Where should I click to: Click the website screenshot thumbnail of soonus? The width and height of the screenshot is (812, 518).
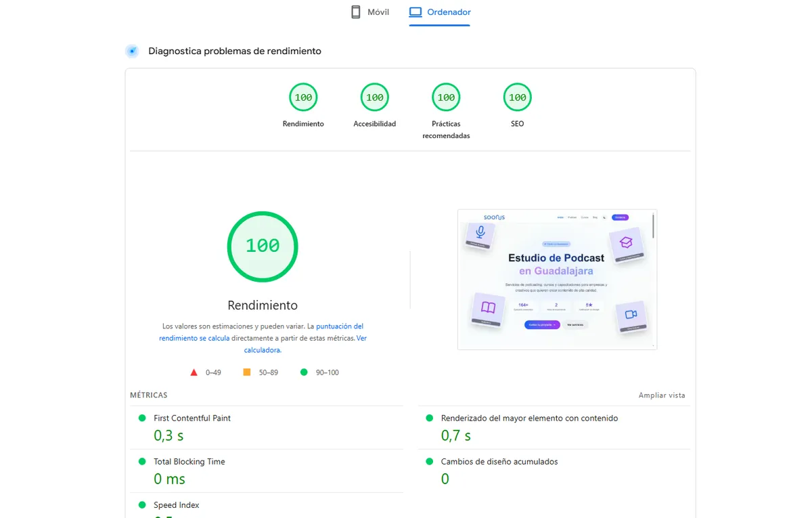(556, 279)
